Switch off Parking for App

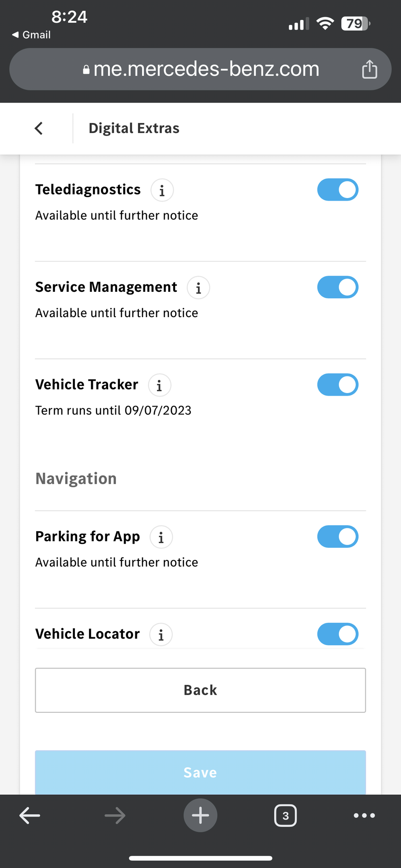click(x=338, y=537)
